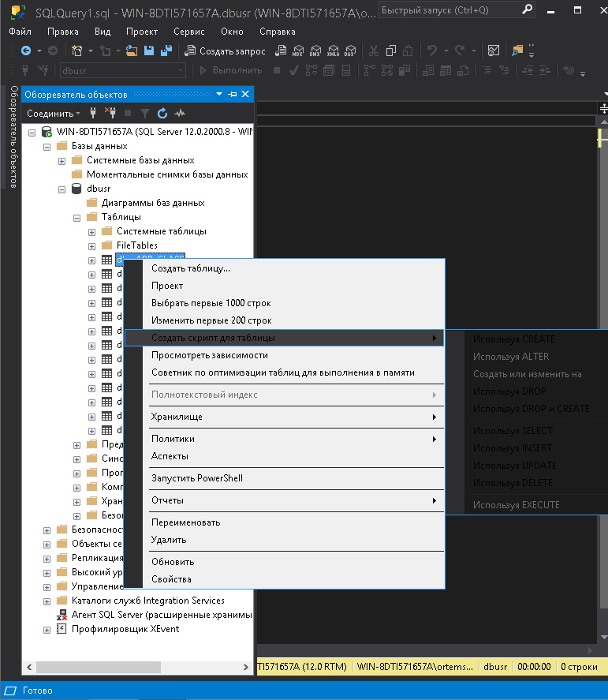Open the dbusr database combo box

click(122, 70)
